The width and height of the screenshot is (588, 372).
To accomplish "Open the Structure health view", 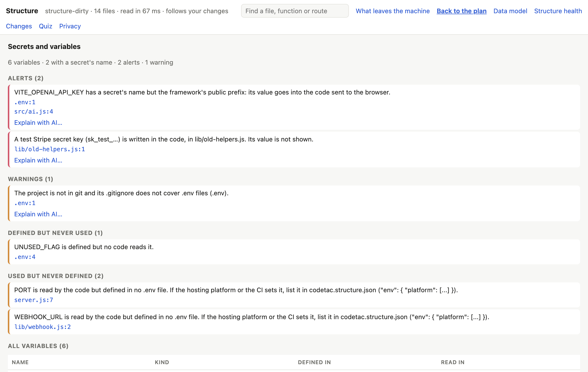I will [558, 11].
